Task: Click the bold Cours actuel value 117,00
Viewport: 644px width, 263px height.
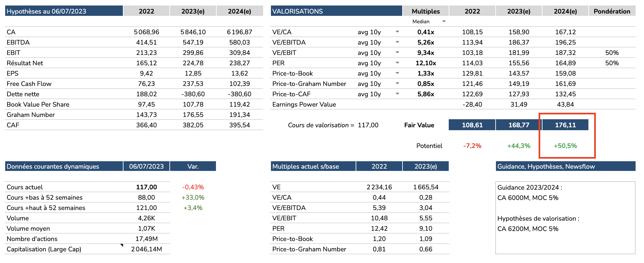Action: (146, 187)
